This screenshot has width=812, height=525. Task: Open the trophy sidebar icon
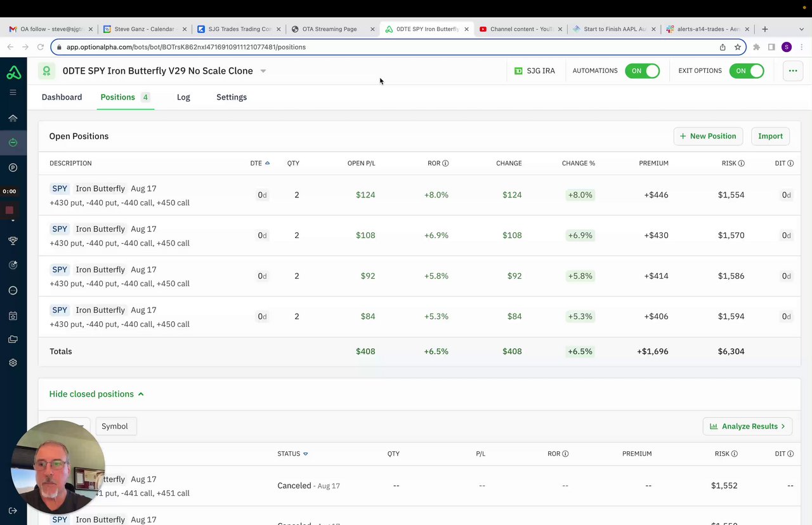13,241
